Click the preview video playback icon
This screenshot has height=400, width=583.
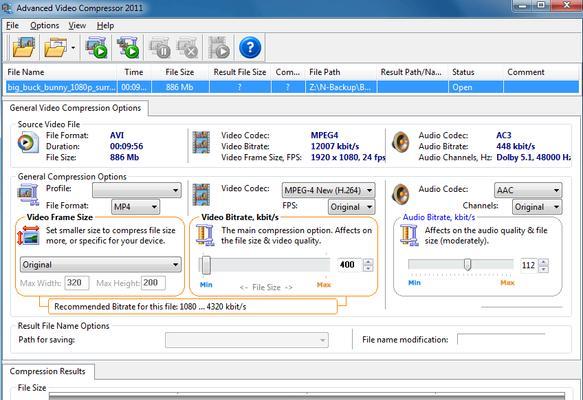click(x=219, y=47)
